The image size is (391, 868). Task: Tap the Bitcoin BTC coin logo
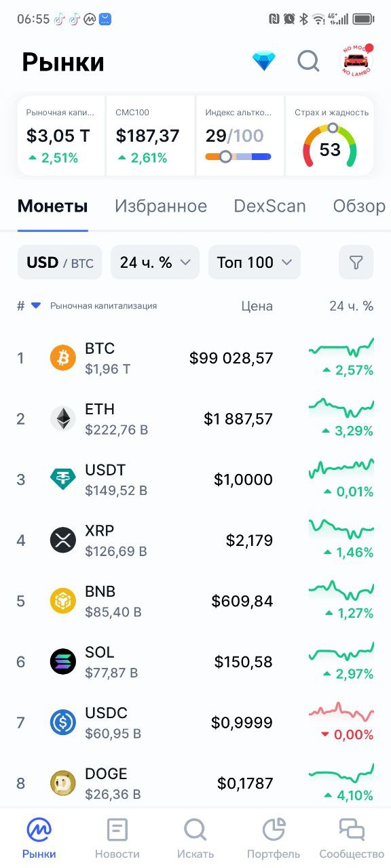tap(63, 358)
